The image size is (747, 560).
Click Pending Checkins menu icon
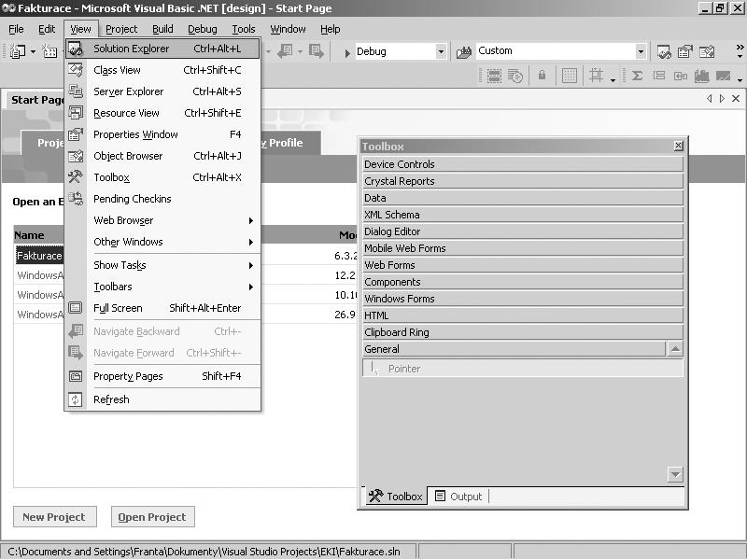click(x=76, y=199)
